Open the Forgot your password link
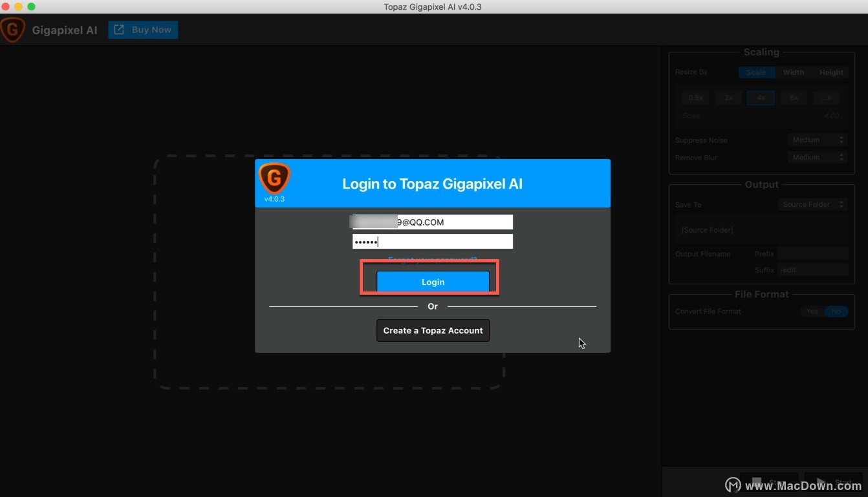 (433, 260)
